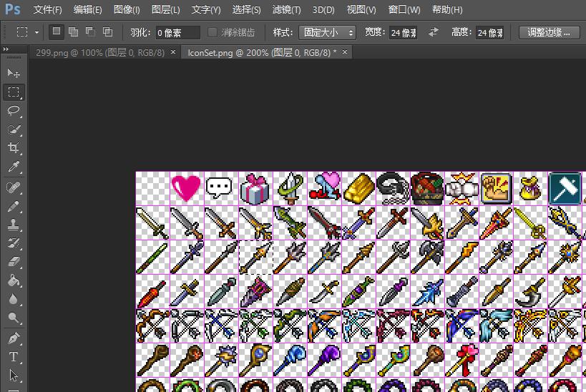Close the 299.png document tab
Screen dimensions: 586x392
(x=173, y=52)
